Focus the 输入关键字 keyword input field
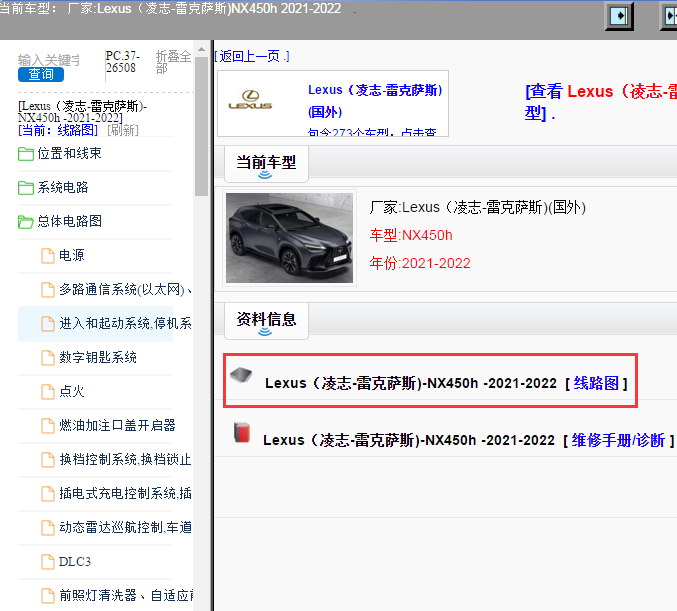The height and width of the screenshot is (611, 677). (x=49, y=60)
